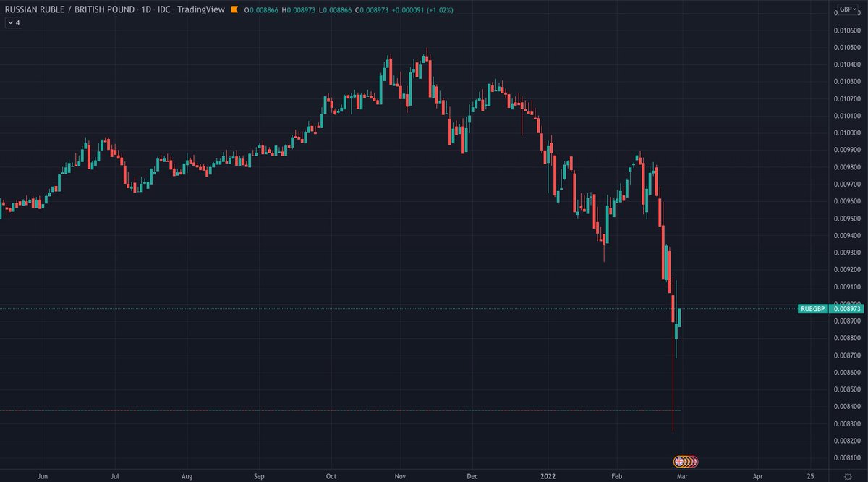
Task: Click the UK flag economic event marker
Action: (678, 461)
